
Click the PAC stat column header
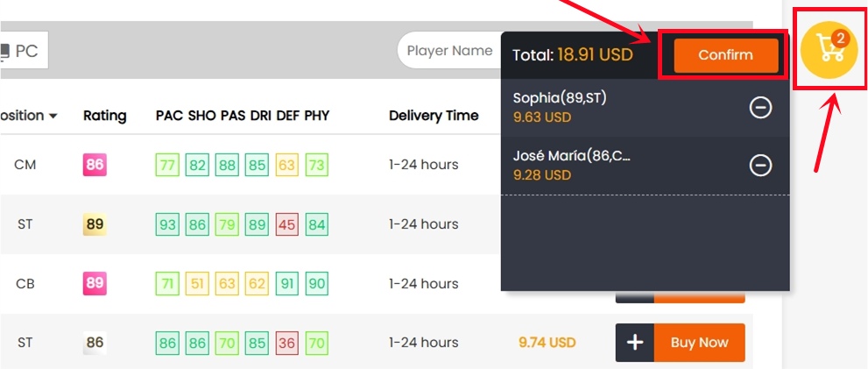click(x=167, y=116)
